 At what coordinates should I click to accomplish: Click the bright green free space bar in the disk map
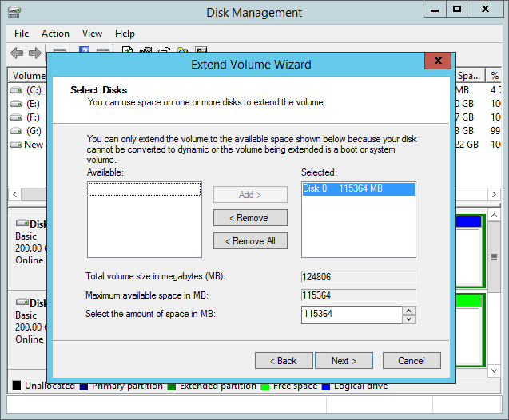(468, 301)
